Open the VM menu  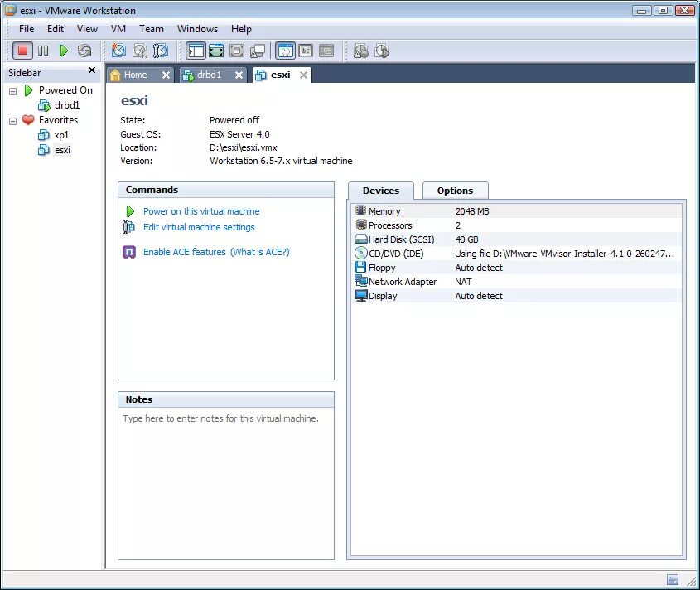pyautogui.click(x=118, y=29)
